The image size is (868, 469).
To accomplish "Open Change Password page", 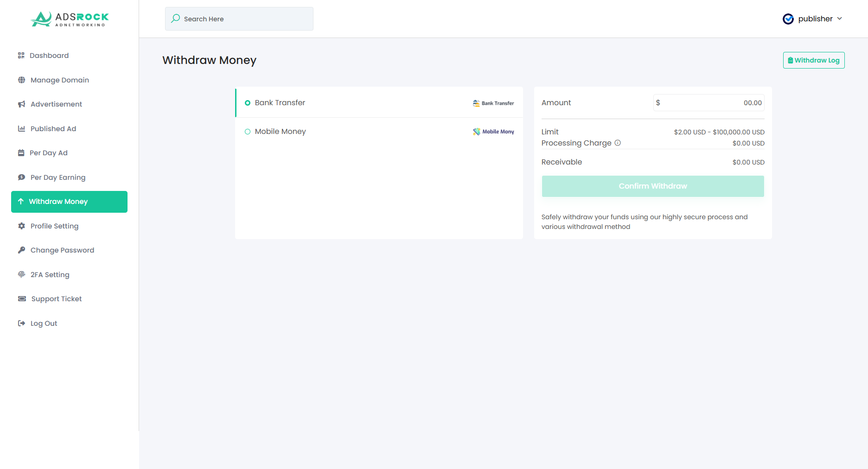I will point(62,250).
